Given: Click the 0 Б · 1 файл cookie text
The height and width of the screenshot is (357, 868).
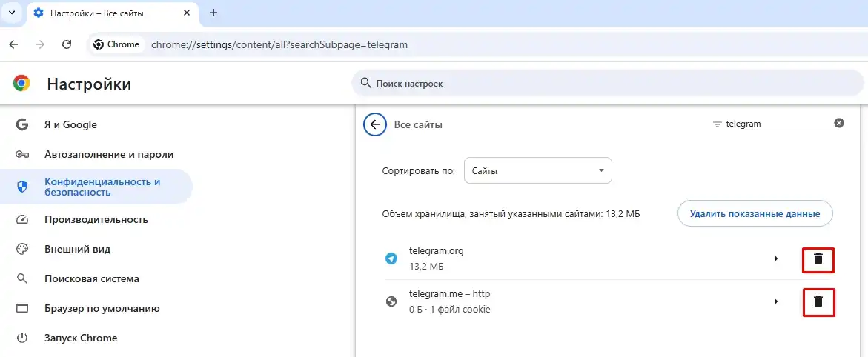Looking at the screenshot, I should [449, 310].
